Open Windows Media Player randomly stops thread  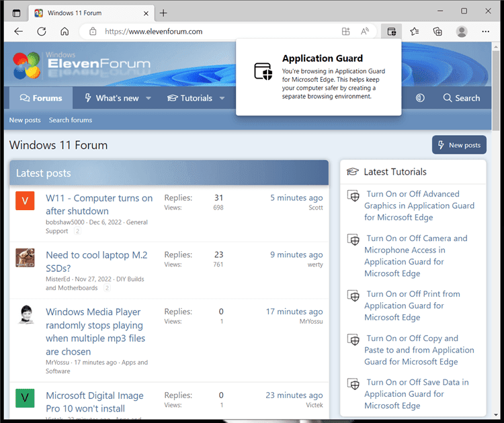click(x=95, y=332)
